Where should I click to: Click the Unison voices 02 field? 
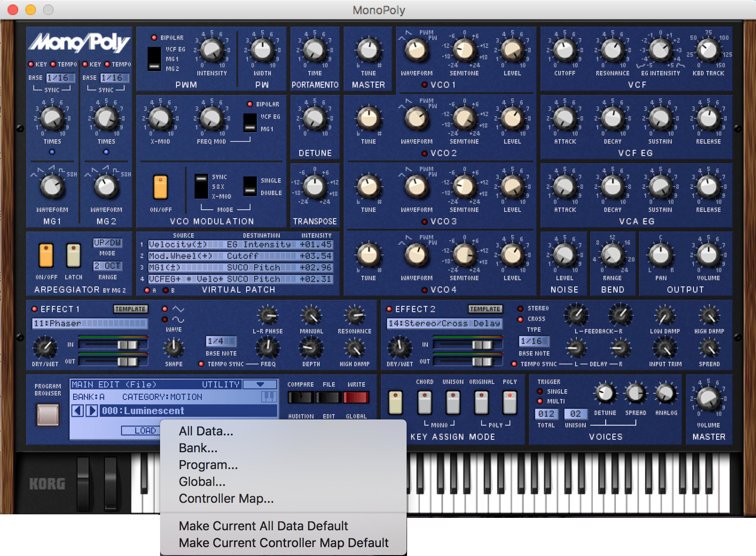pos(576,414)
